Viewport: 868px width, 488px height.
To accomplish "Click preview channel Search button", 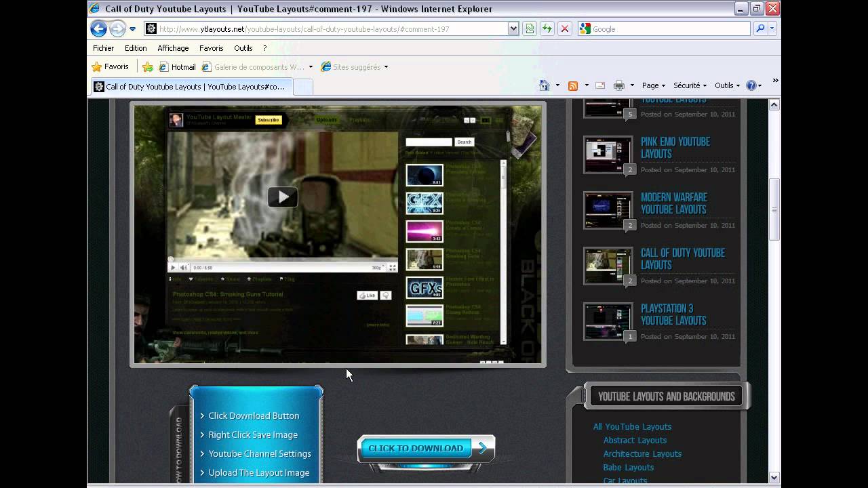I will pyautogui.click(x=464, y=142).
